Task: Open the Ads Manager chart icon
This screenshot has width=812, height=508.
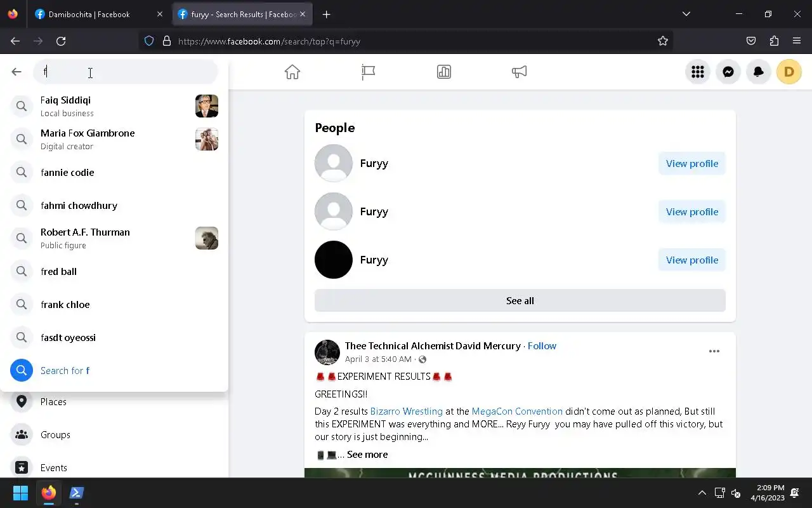Action: pyautogui.click(x=444, y=72)
